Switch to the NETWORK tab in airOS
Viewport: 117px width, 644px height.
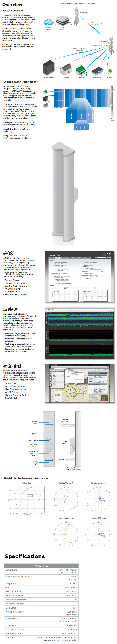coord(70,258)
